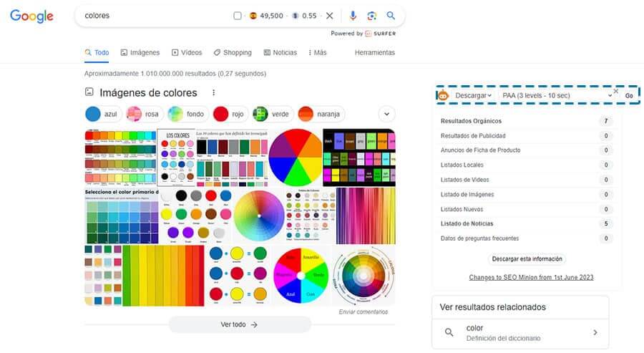Select the Todo tab
644x353 pixels.
coord(97,52)
